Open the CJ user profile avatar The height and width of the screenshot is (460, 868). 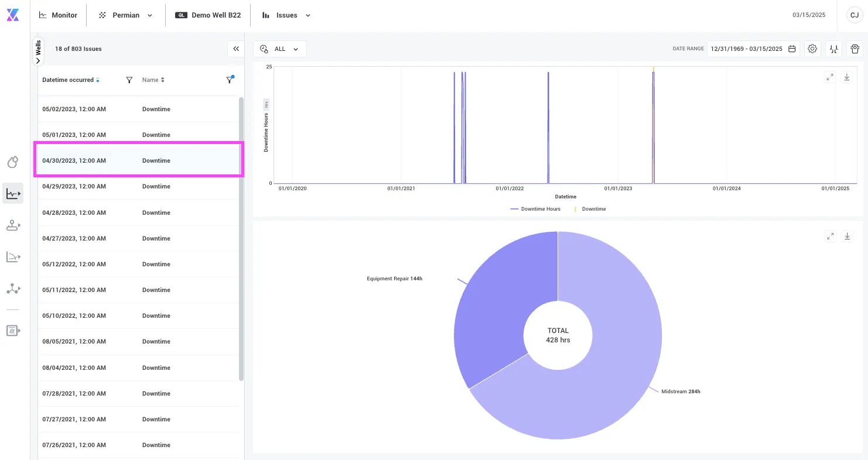[x=855, y=15]
